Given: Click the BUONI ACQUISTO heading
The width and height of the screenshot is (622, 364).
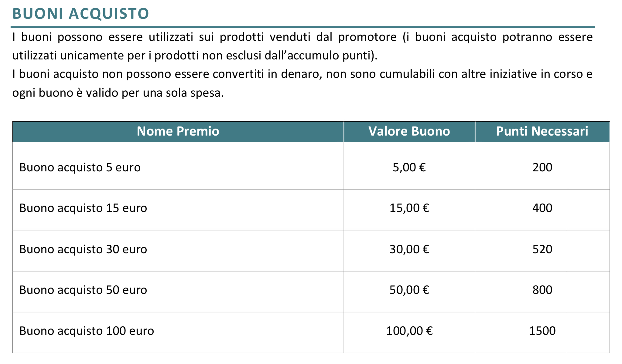Looking at the screenshot, I should coord(80,14).
